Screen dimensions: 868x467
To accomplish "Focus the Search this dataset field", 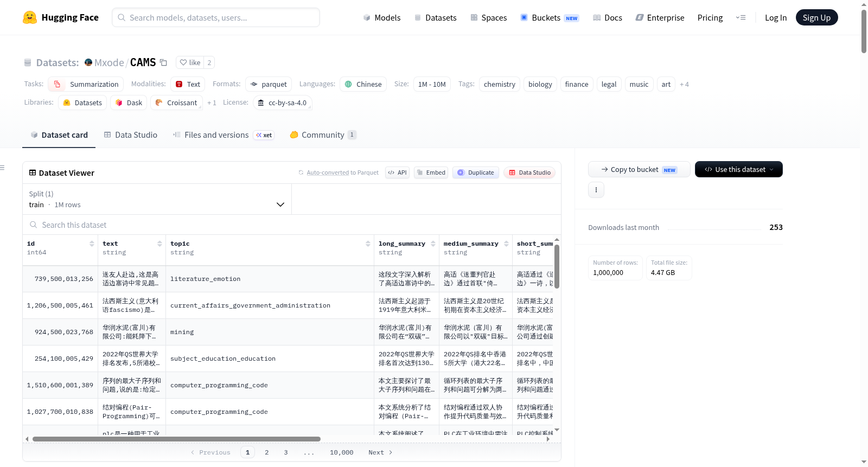I will 292,225.
